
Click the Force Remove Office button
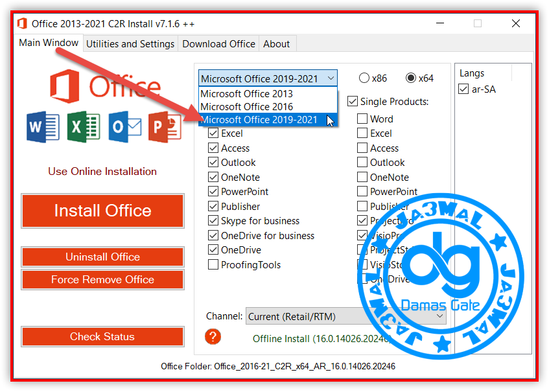point(102,279)
